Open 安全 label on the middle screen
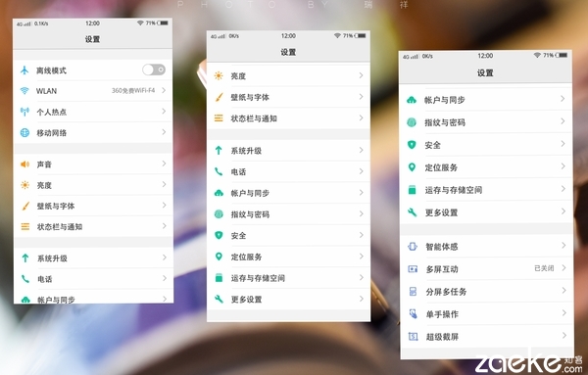This screenshot has height=375, width=588. point(238,236)
